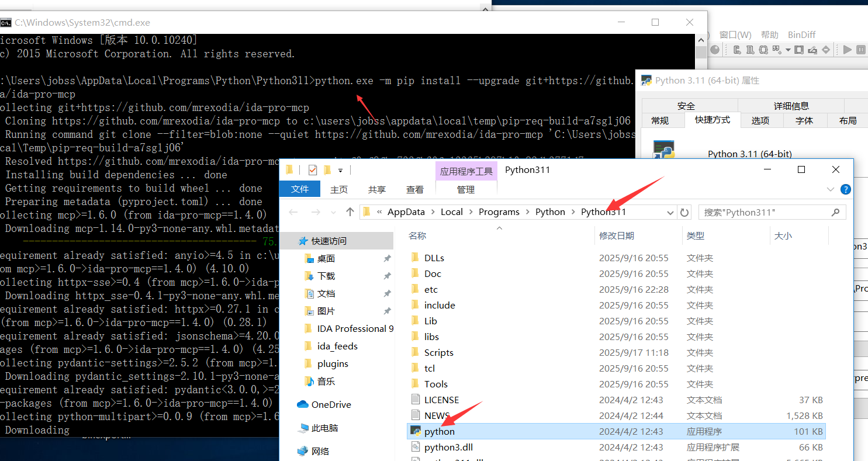The image size is (868, 461).
Task: Click the up-one-level arrow in Explorer
Action: (x=350, y=212)
